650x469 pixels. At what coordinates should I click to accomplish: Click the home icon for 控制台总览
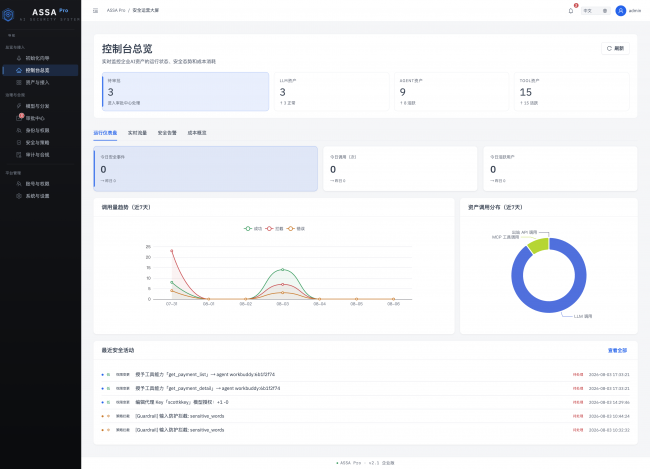coord(19,70)
